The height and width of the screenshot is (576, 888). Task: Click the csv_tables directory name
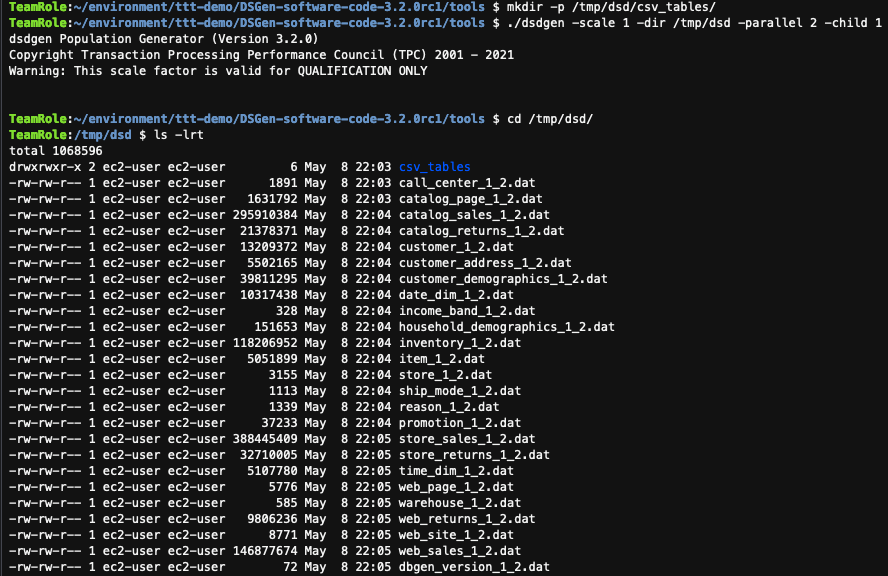[x=434, y=167]
